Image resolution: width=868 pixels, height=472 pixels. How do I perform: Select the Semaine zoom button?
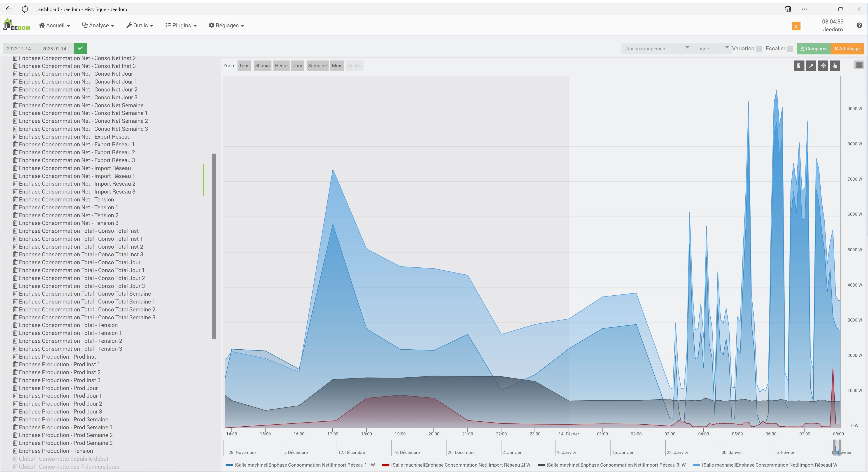coord(317,66)
